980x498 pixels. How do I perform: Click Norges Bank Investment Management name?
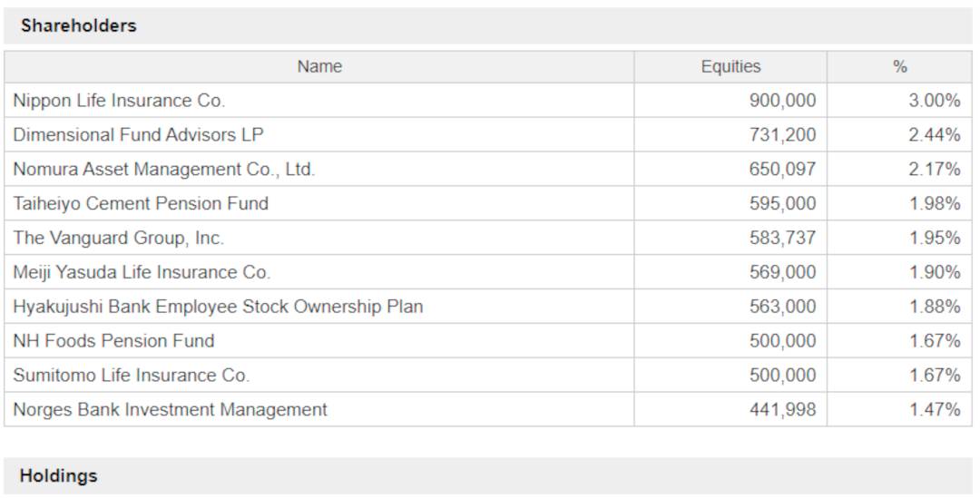[170, 410]
